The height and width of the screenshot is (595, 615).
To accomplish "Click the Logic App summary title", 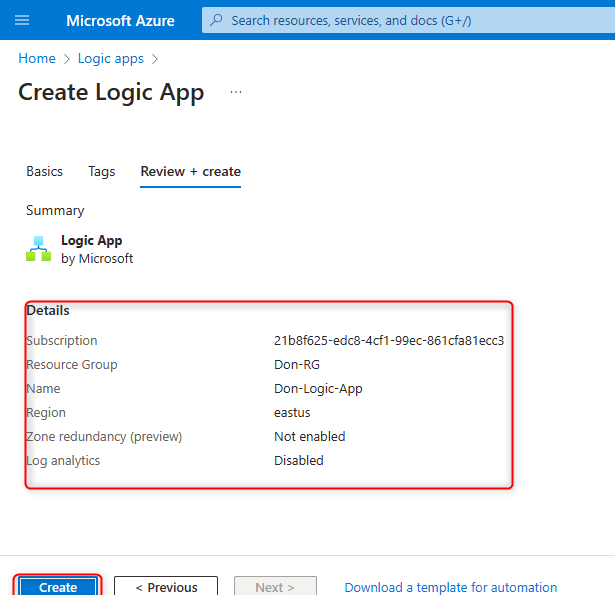I will coord(92,240).
